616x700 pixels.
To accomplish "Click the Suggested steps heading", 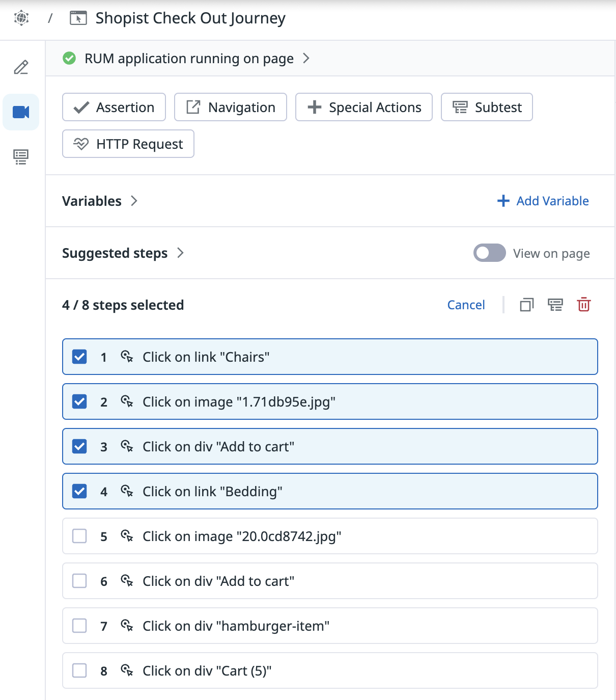I will 115,253.
